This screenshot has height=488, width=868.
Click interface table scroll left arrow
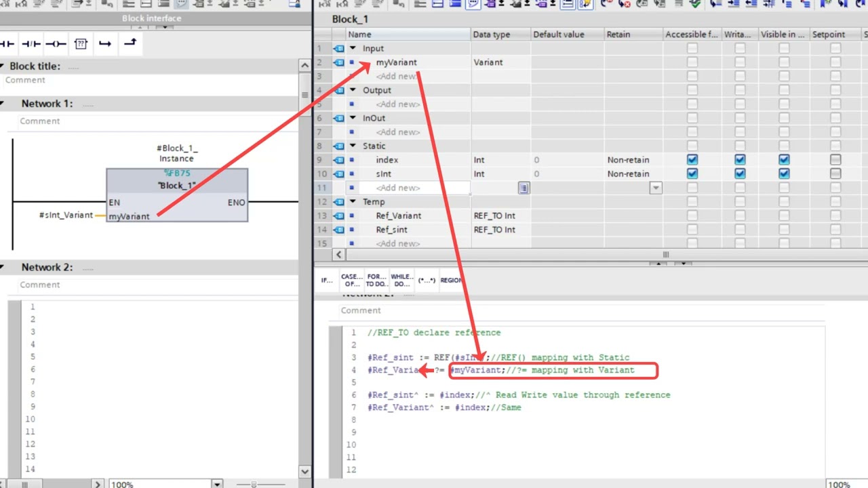point(339,254)
